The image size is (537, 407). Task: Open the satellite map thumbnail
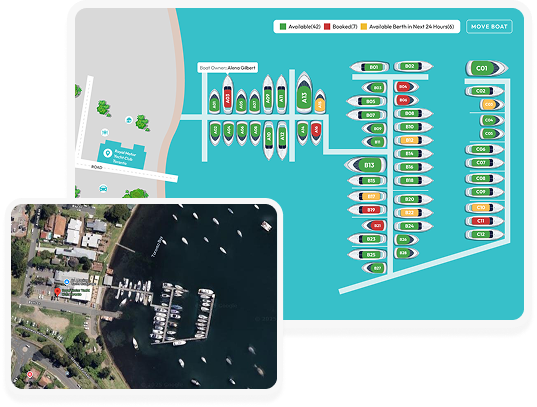pyautogui.click(x=144, y=296)
